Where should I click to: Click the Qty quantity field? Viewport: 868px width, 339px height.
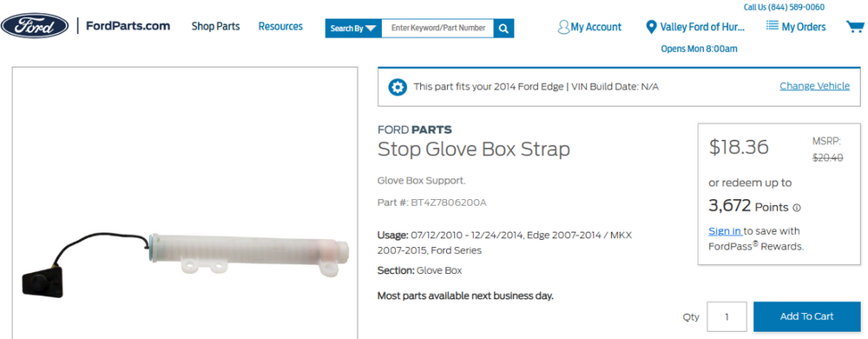(727, 317)
